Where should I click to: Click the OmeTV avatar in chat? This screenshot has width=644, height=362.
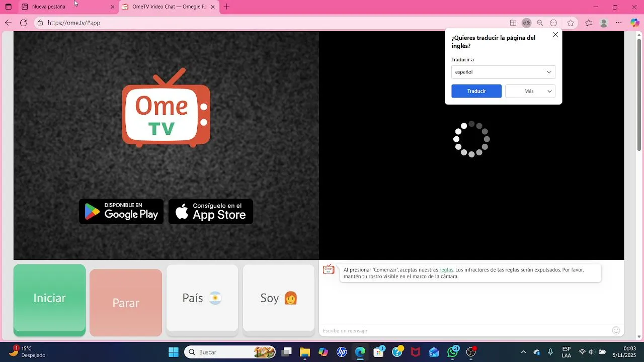click(x=329, y=269)
